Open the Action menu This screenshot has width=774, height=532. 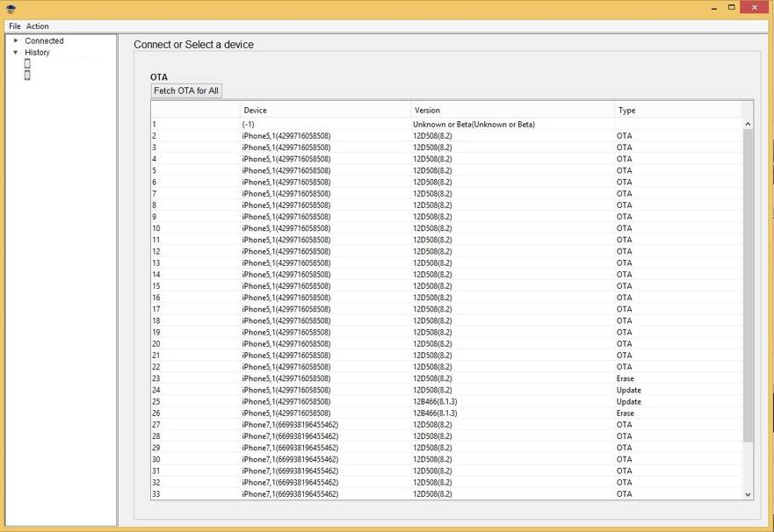pos(38,26)
